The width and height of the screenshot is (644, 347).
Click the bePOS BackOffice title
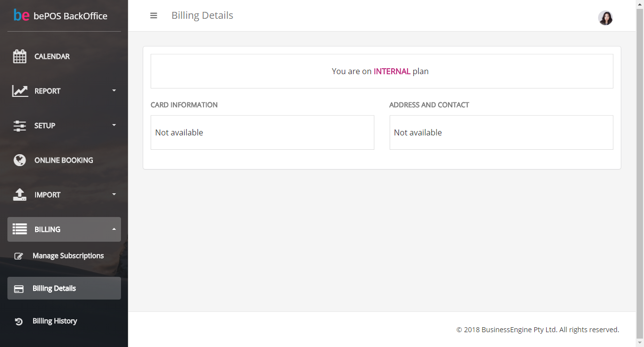pos(70,16)
